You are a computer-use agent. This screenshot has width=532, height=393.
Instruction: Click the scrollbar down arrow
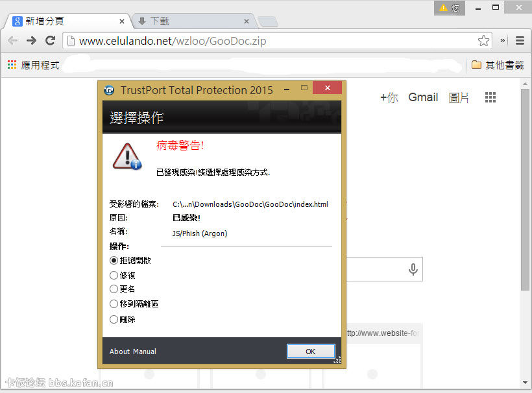pos(526,383)
